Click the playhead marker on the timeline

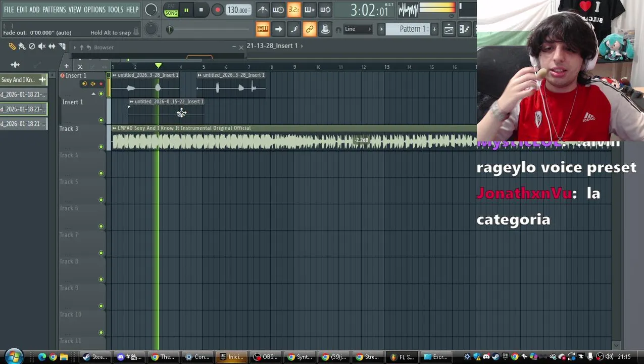158,66
